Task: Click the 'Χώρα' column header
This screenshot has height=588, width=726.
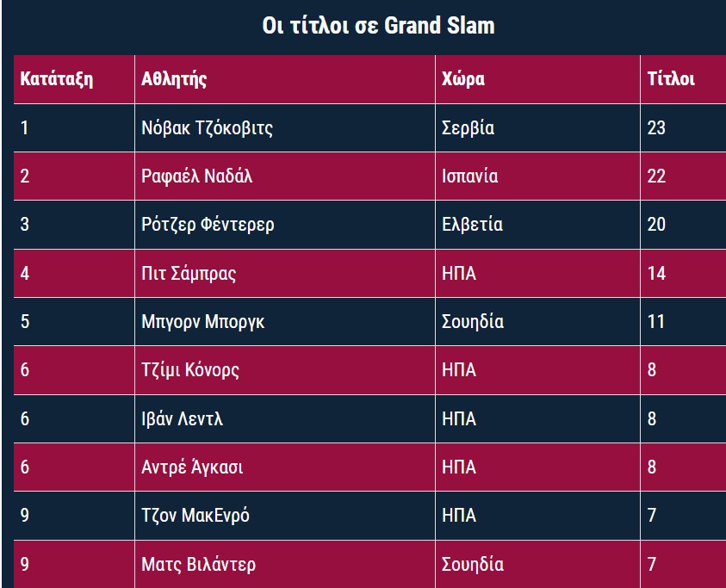Action: click(x=463, y=79)
